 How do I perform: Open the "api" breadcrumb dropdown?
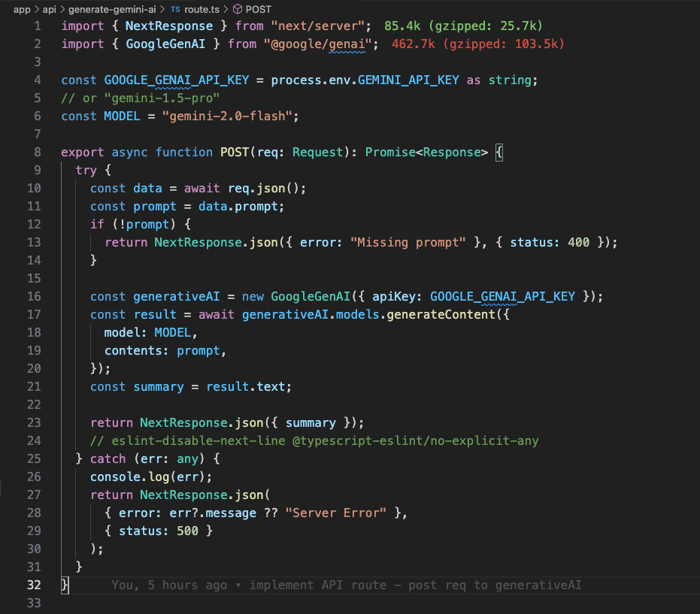pyautogui.click(x=50, y=11)
